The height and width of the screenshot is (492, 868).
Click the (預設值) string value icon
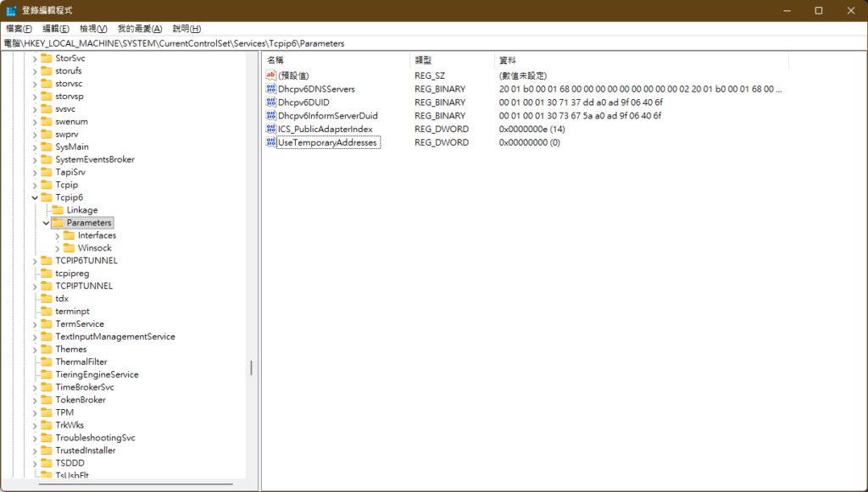[x=271, y=75]
